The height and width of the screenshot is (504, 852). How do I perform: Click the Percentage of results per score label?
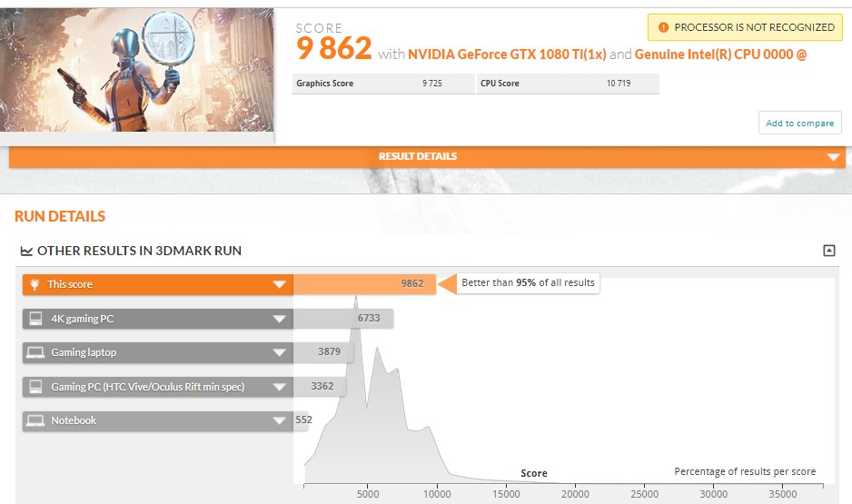(x=745, y=471)
